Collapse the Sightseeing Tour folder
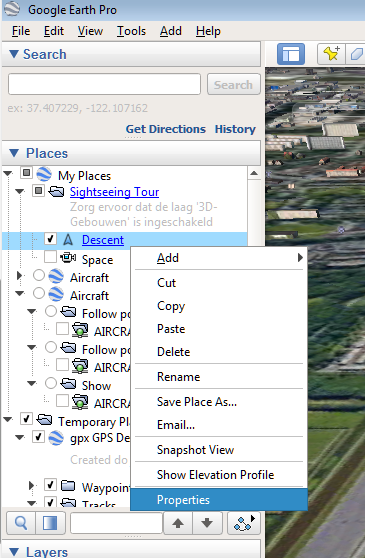365x558 pixels. click(20, 192)
